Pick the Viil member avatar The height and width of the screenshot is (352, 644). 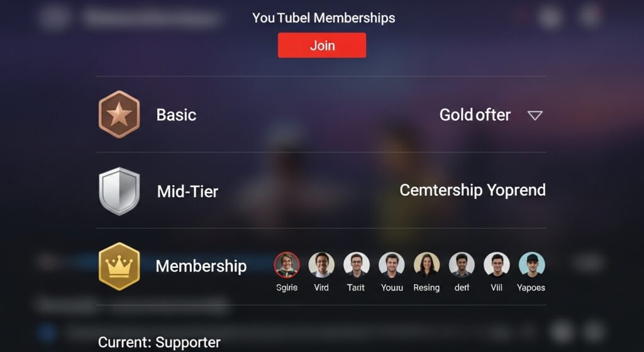[x=497, y=265]
